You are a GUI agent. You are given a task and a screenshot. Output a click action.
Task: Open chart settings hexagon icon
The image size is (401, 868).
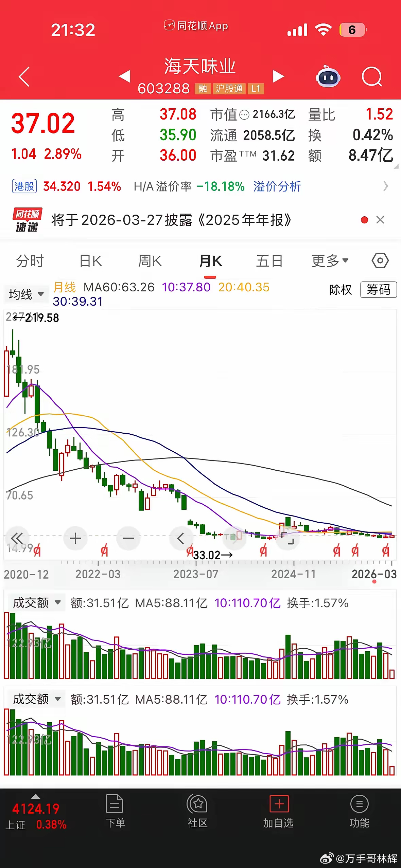click(380, 261)
